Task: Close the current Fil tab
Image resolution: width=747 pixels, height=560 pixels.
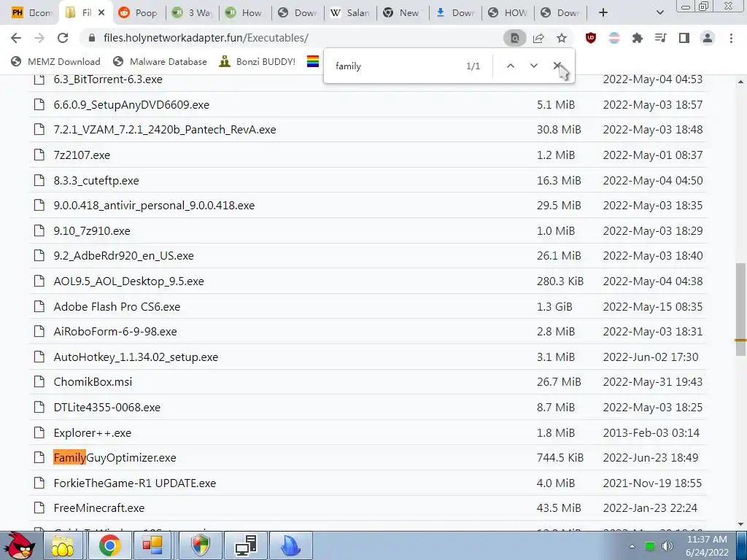Action: coord(101,13)
